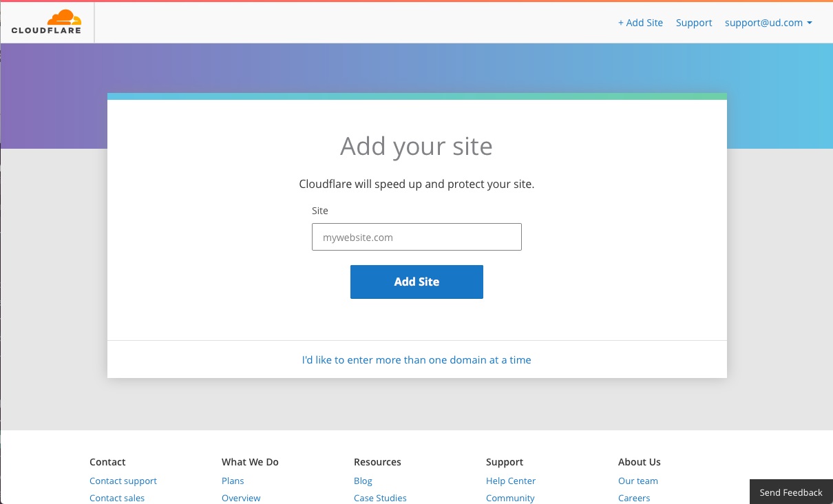Click the 'Support' footer column heading
This screenshot has width=833, height=504.
tap(505, 462)
